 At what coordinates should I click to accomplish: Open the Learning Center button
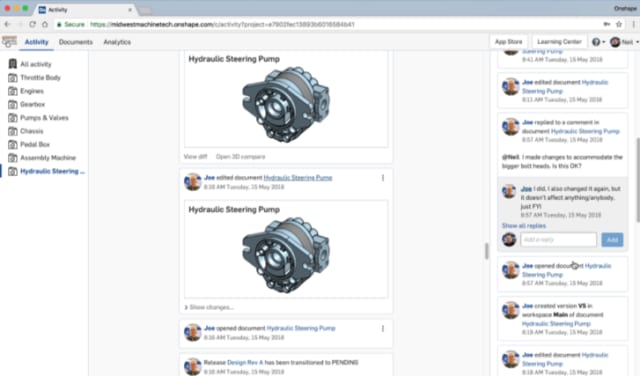559,42
